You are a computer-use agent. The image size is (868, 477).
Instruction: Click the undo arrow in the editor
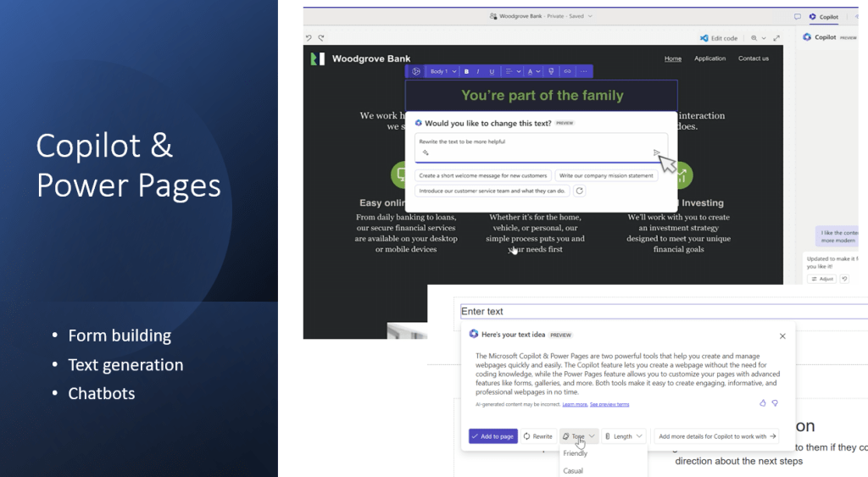click(309, 38)
